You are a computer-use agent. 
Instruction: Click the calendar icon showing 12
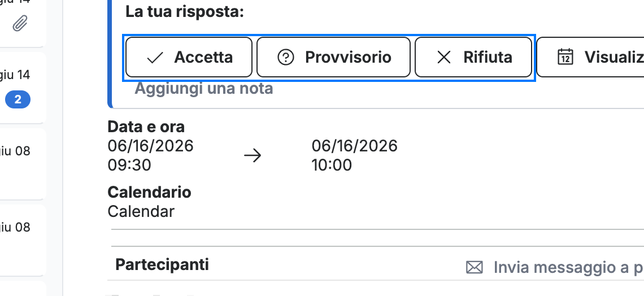(x=565, y=57)
